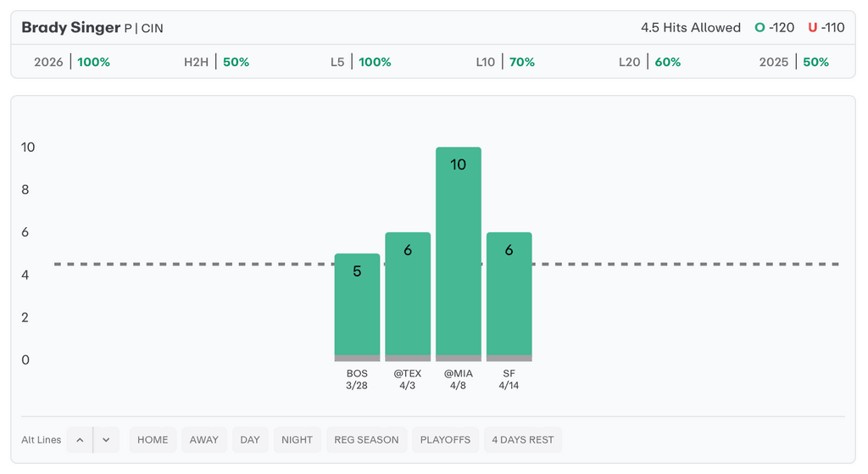Show the L20 split
Image resolution: width=868 pixels, height=474 pixels.
coord(649,62)
